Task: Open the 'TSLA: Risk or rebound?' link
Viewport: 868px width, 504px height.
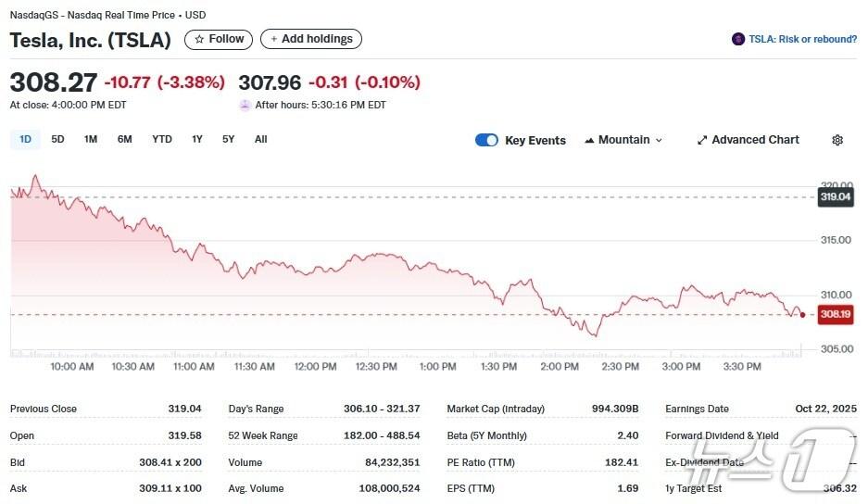Action: [x=802, y=39]
